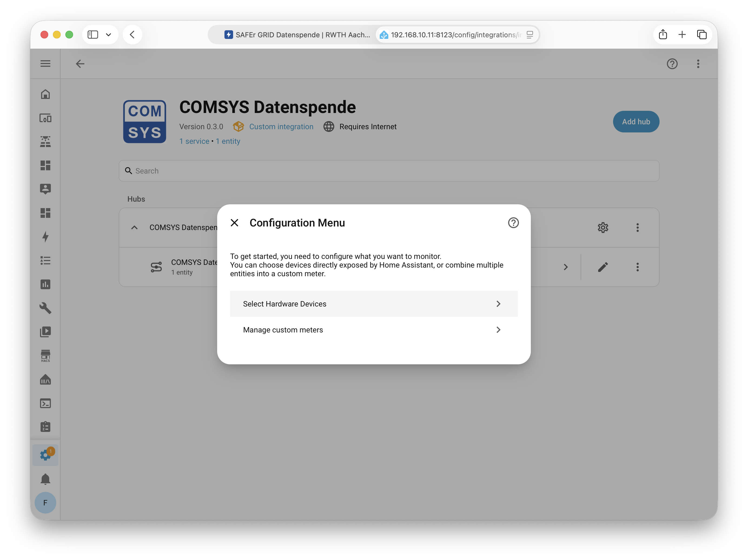Go back using the Home Assistant back arrow

(80, 64)
